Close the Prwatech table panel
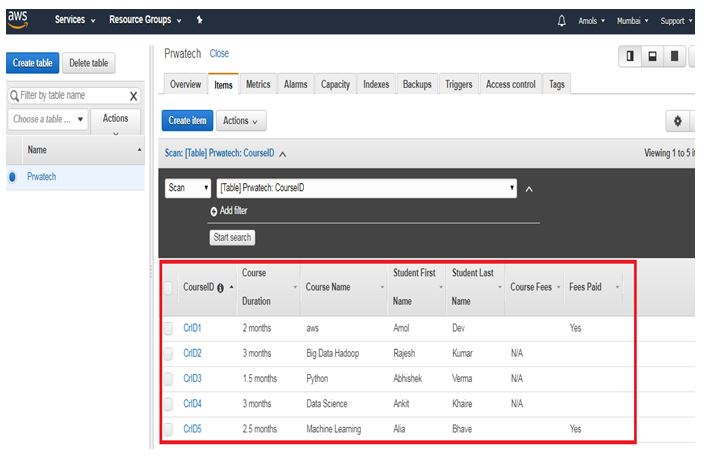 tap(219, 54)
